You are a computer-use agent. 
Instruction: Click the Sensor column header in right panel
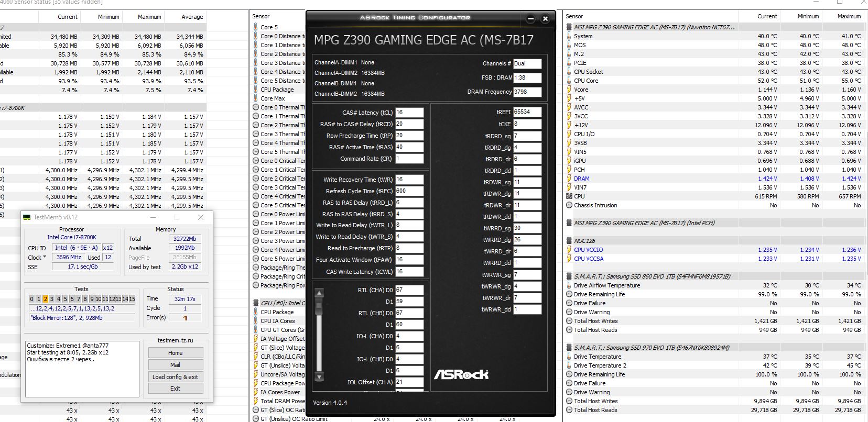coord(574,16)
